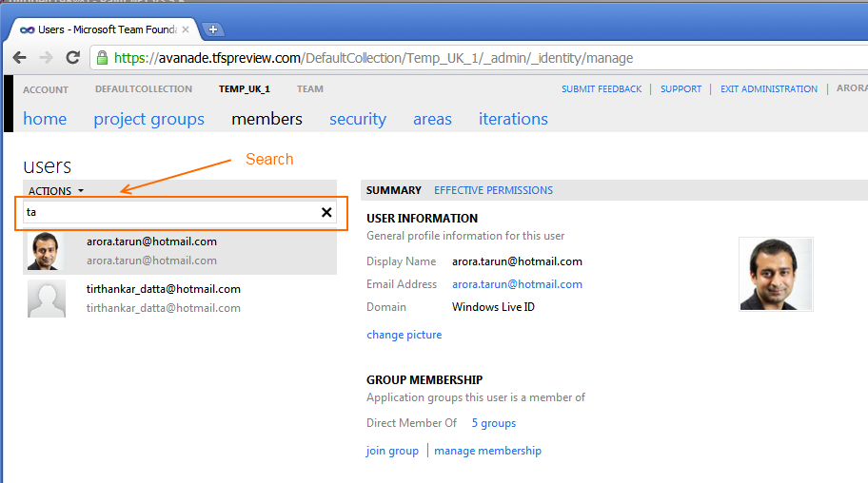Click the join group link
This screenshot has width=868, height=483.
coord(392,451)
